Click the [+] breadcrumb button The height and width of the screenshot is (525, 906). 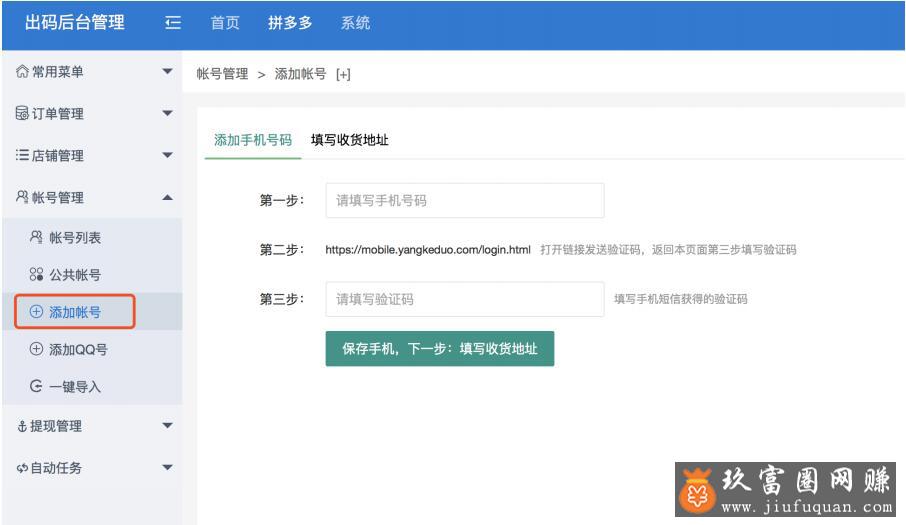click(x=343, y=74)
